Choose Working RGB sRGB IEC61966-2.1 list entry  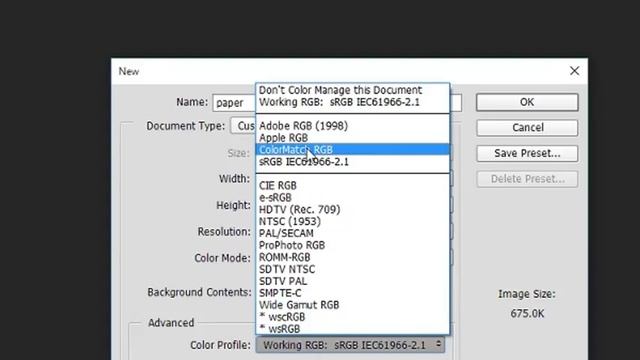[x=353, y=102]
